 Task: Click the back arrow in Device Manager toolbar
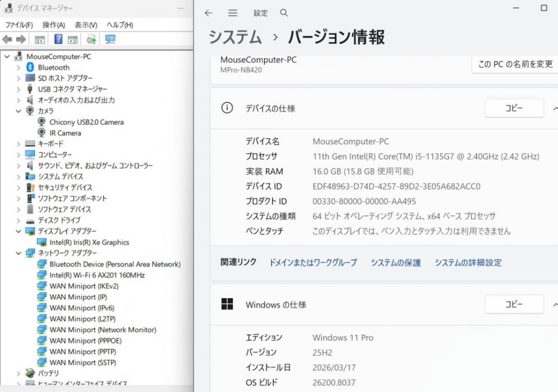[7, 40]
